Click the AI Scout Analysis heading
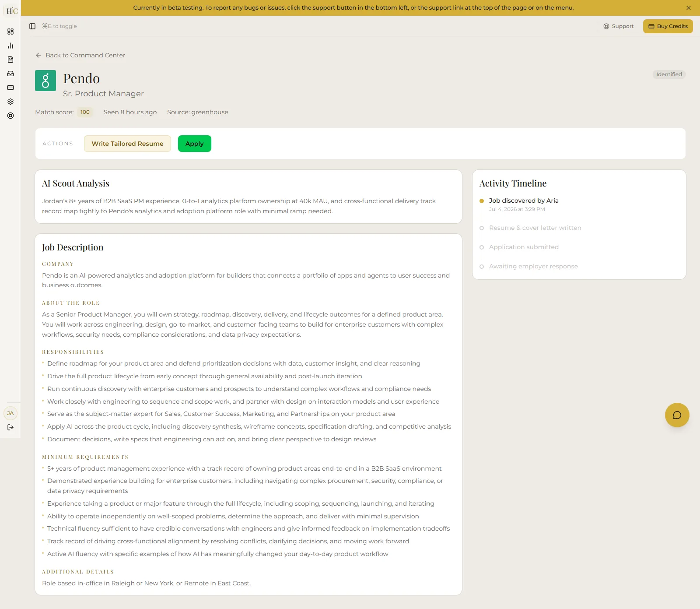The height and width of the screenshot is (609, 700). click(x=76, y=183)
